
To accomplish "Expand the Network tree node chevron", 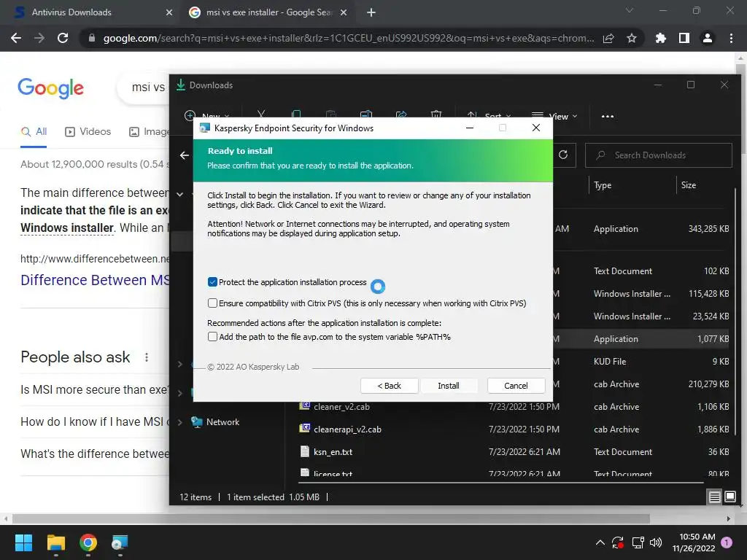I will tap(180, 422).
